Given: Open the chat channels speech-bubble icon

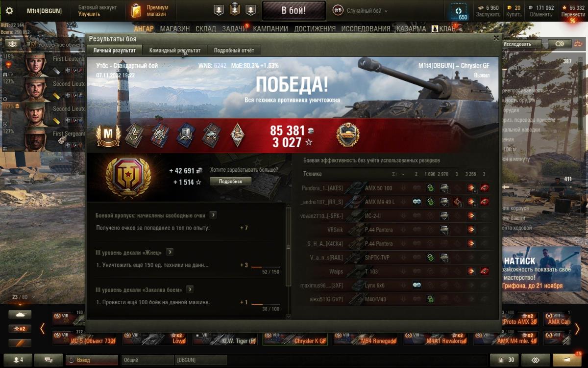Looking at the screenshot, I should (x=49, y=360).
